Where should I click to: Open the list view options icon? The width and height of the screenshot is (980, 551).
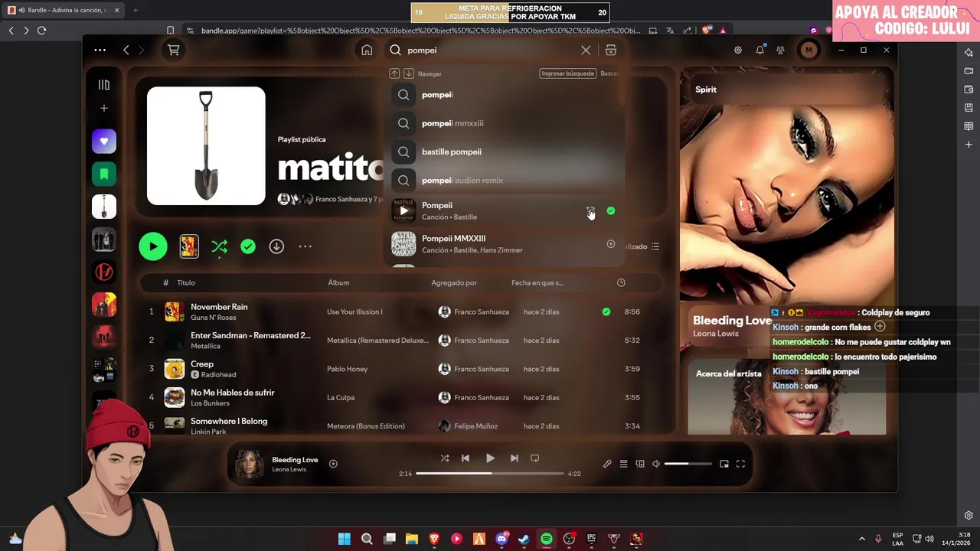[x=655, y=246]
